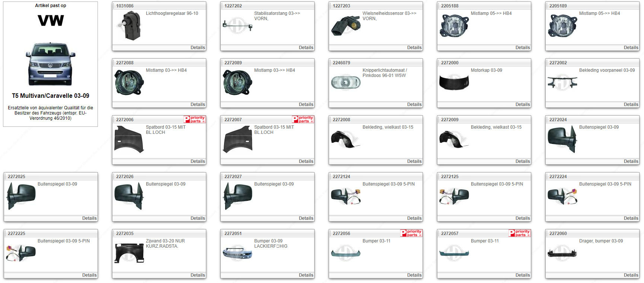Viewport: 644px width, 283px height.
Task: Open the Lichthoogteregelaar 1031086 product image
Action: pos(129,26)
